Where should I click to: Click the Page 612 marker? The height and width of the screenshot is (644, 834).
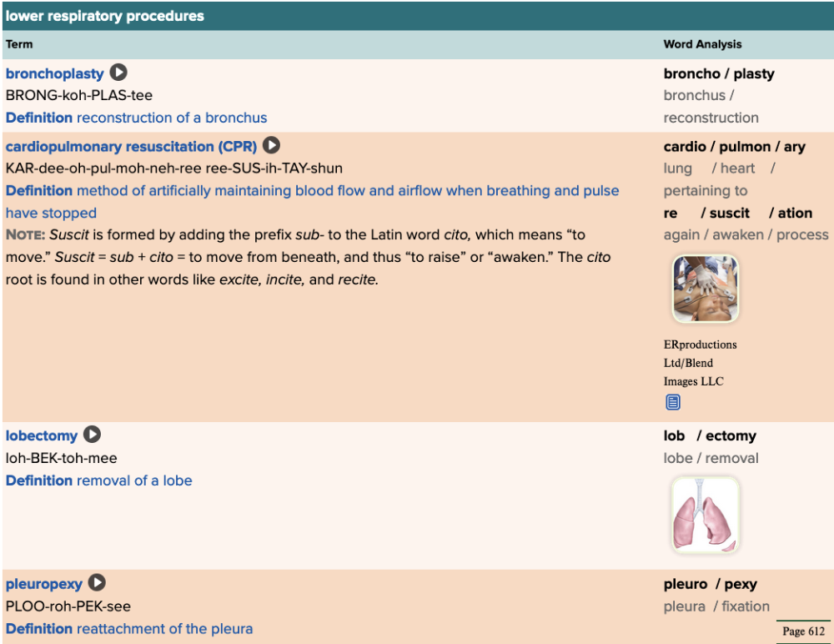[x=803, y=631]
